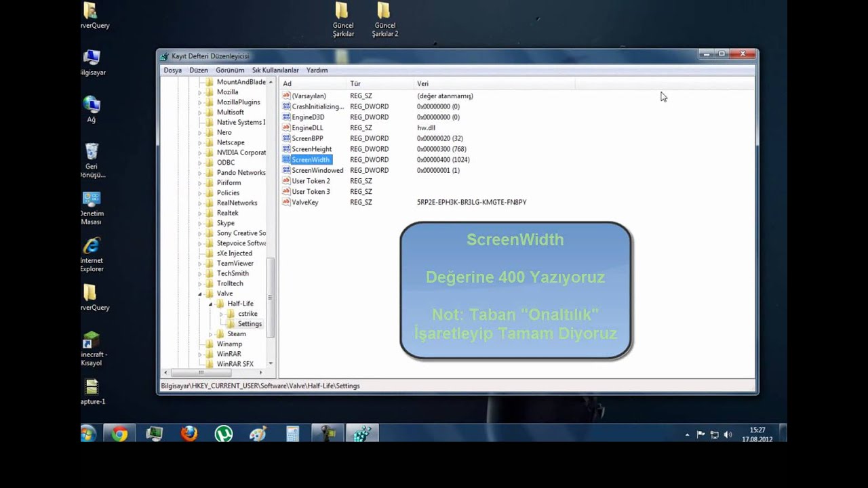Viewport: 868px width, 488px height.
Task: Click tree scrollbar down arrow
Action: tap(271, 364)
